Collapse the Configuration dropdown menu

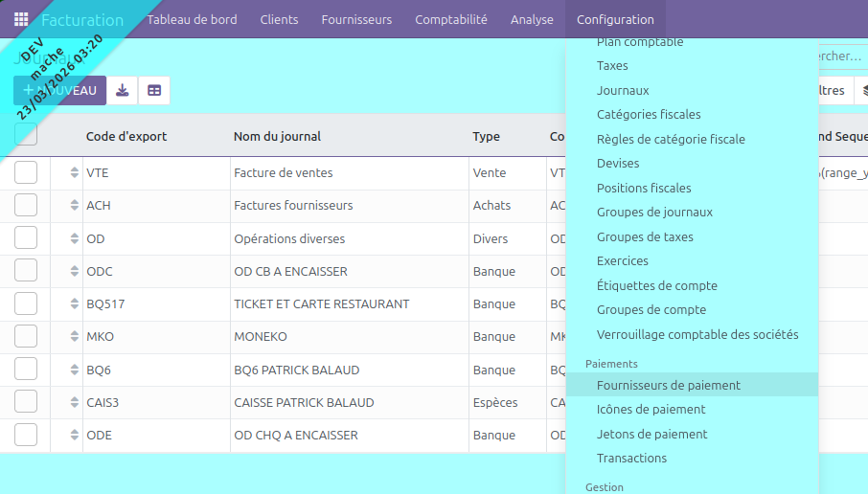[615, 19]
